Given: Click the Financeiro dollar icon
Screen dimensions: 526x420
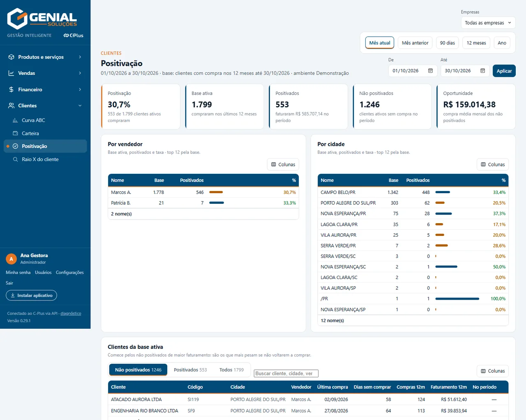Looking at the screenshot, I should click(12, 90).
